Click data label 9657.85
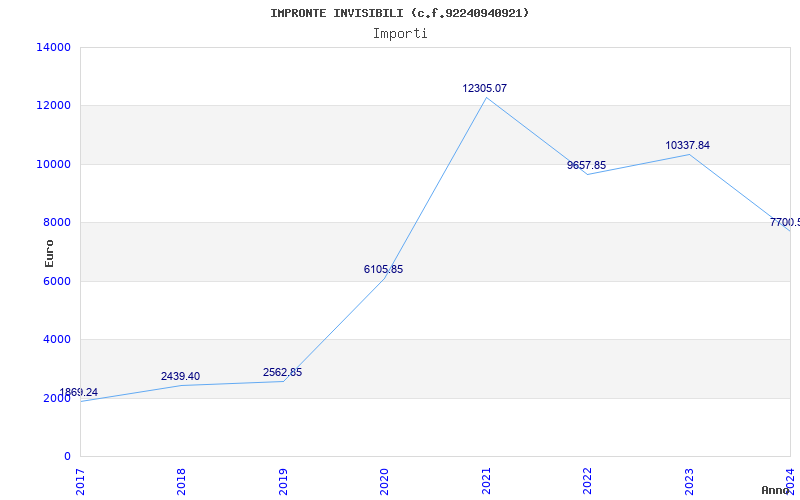This screenshot has height=500, width=800. click(x=586, y=165)
